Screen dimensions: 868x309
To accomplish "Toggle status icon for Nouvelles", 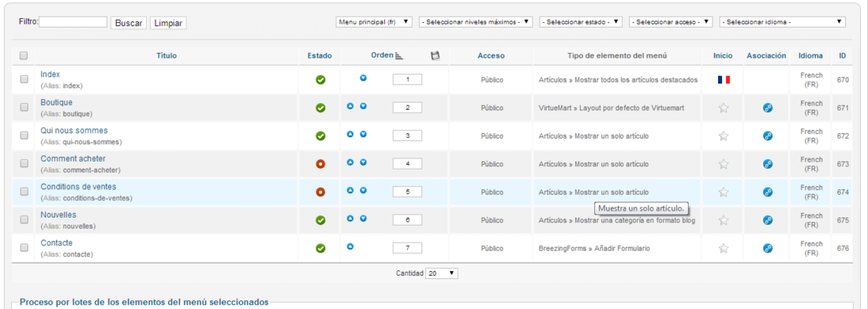I will coord(320,220).
